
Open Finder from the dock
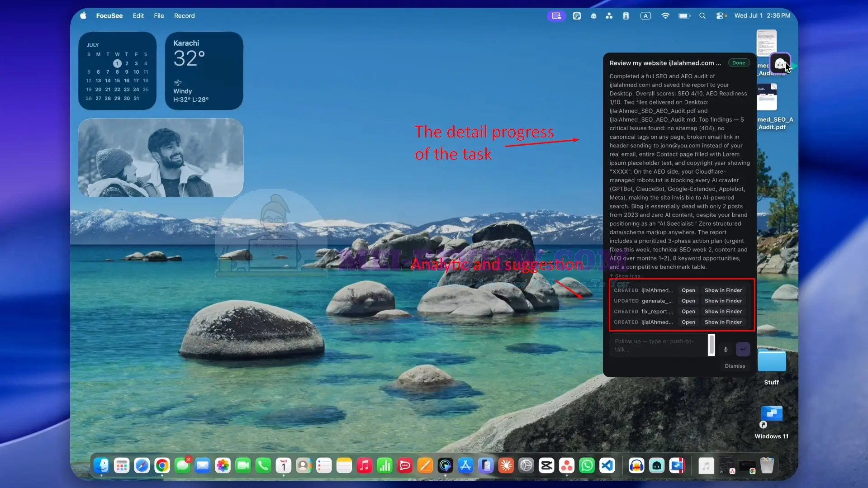[101, 465]
